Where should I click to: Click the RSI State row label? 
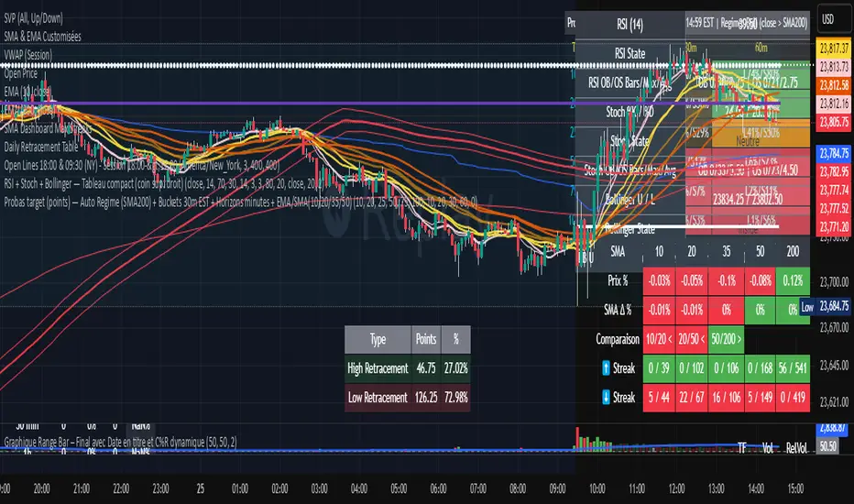click(630, 53)
